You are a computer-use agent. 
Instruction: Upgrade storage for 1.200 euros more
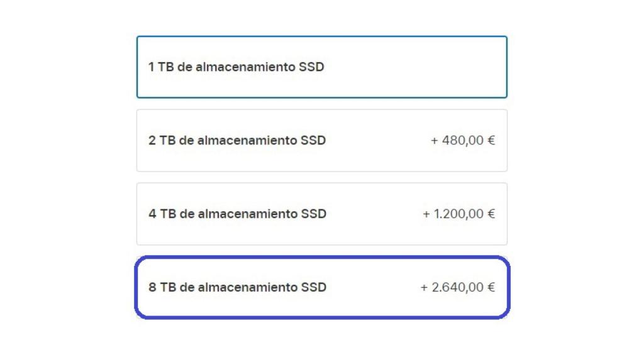point(321,214)
